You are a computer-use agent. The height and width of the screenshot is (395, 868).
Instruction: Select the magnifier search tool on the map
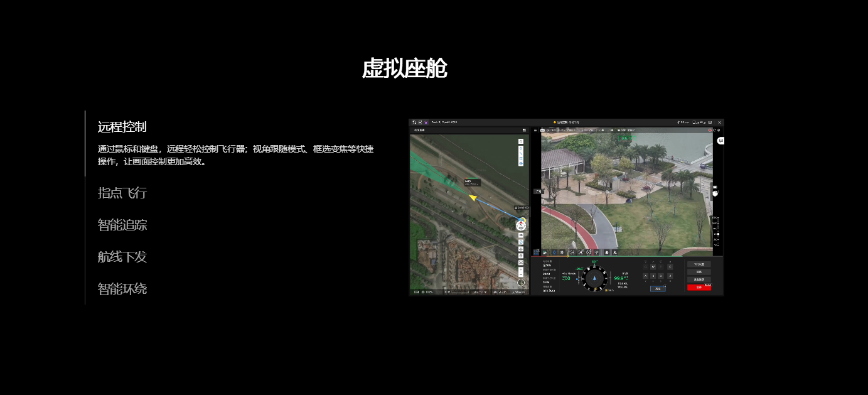521,141
